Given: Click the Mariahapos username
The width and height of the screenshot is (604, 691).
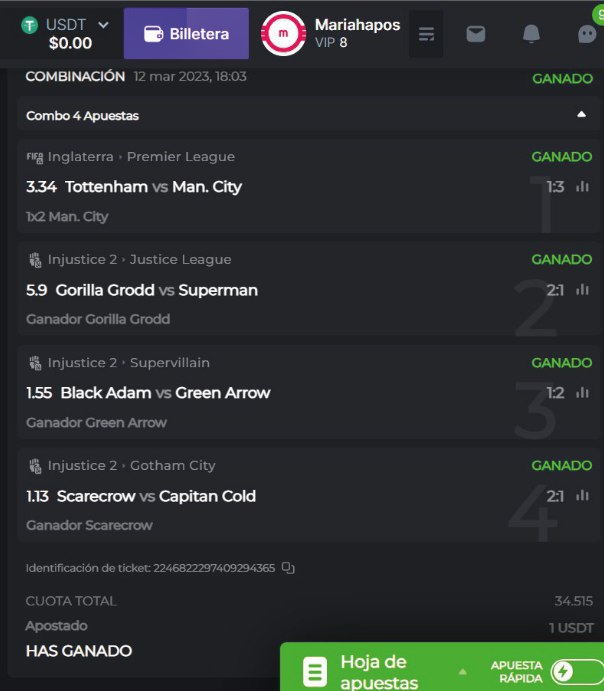Looking at the screenshot, I should [357, 24].
